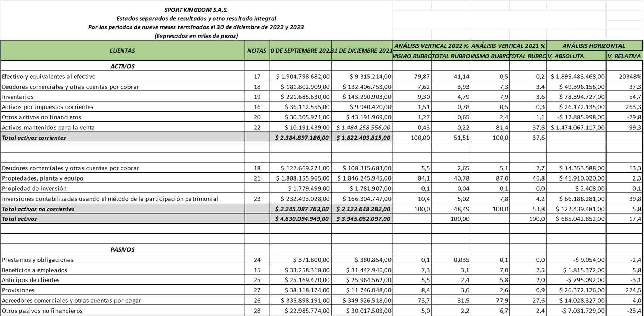The height and width of the screenshot is (316, 644).
Task: Click the "PASIVOS" section heading
Action: point(122,249)
